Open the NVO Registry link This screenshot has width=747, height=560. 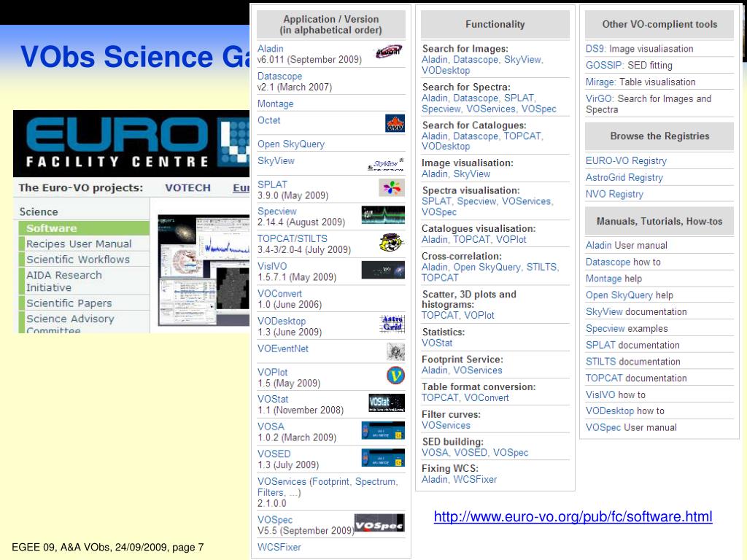[x=614, y=194]
